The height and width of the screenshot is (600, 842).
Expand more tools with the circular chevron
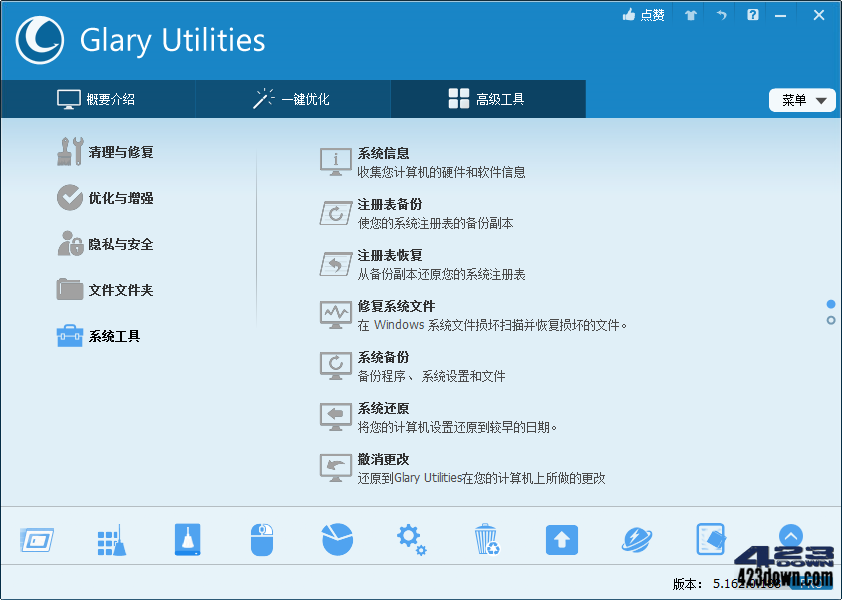click(791, 536)
